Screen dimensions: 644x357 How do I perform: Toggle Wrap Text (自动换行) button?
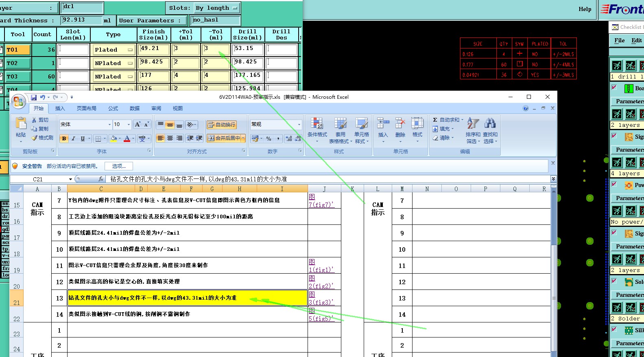[222, 124]
